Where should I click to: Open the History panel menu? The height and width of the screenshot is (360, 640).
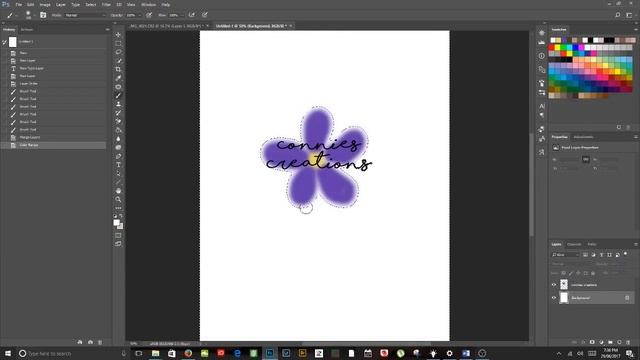click(x=107, y=29)
